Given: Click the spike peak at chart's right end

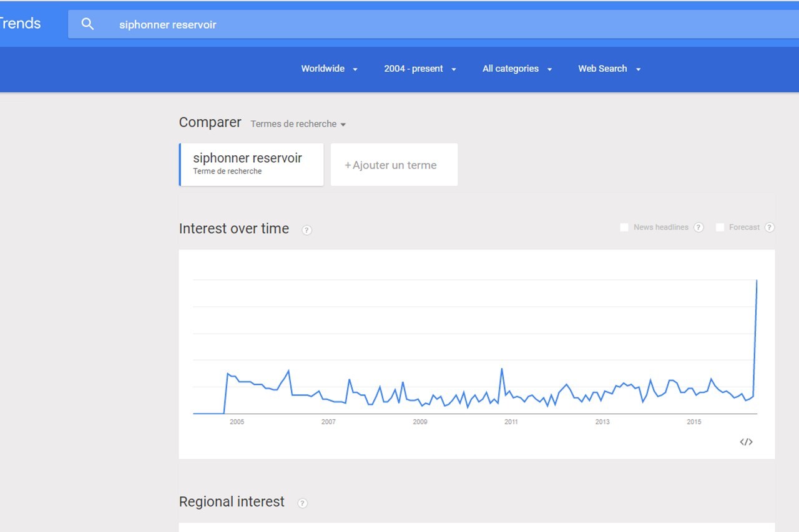Looking at the screenshot, I should point(757,281).
